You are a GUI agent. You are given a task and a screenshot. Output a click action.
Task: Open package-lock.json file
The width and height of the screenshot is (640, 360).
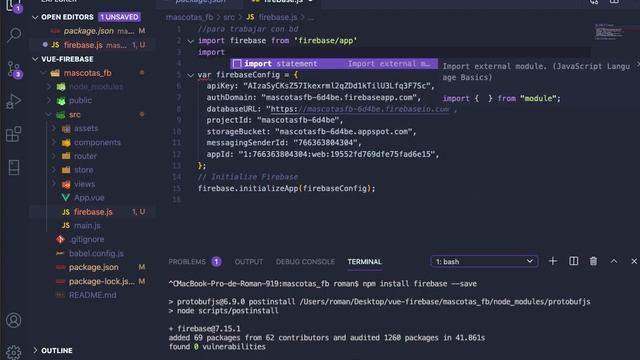point(102,282)
